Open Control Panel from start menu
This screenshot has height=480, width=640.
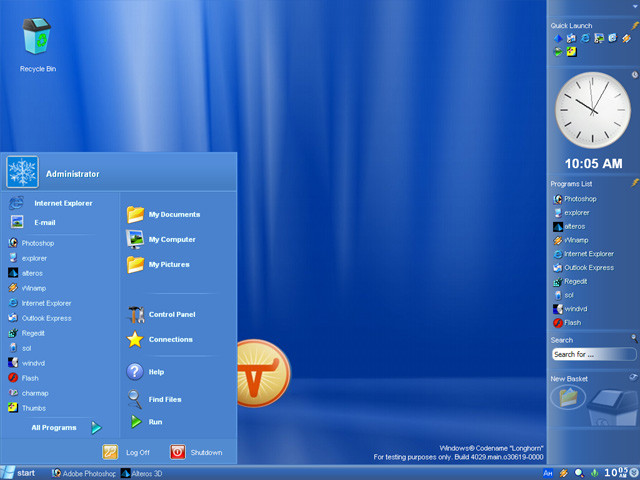pos(161,314)
